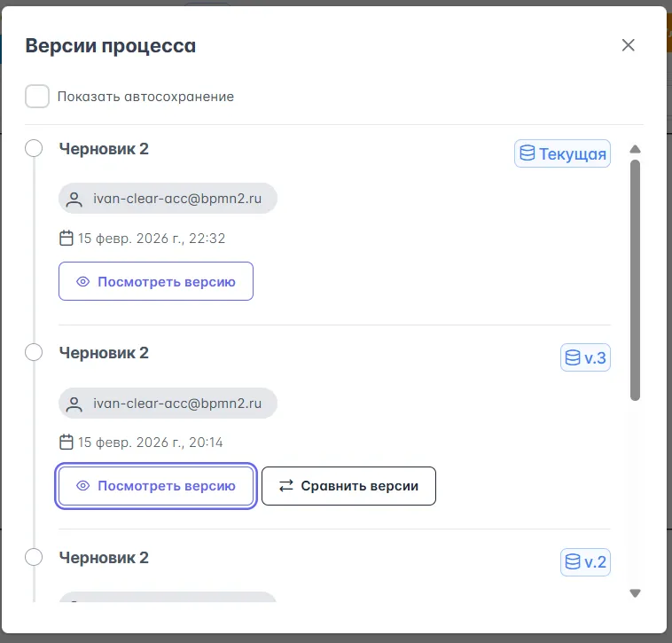Select the radio circle of the Текущая version
Viewport: 672px width, 643px height.
pos(34,148)
